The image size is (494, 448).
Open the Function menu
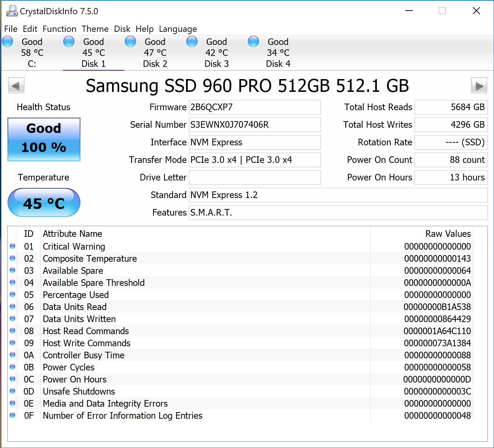(x=59, y=29)
